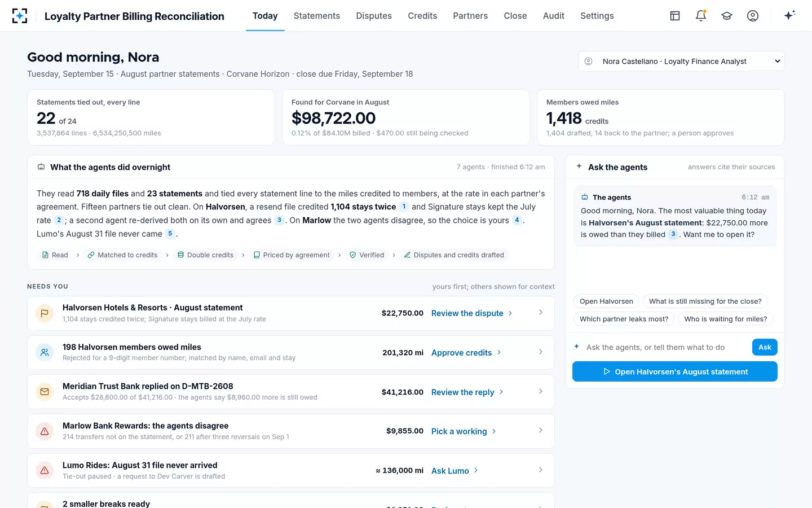Select the Which partner leaks most? suggestion
This screenshot has width=812, height=508.
tap(624, 319)
